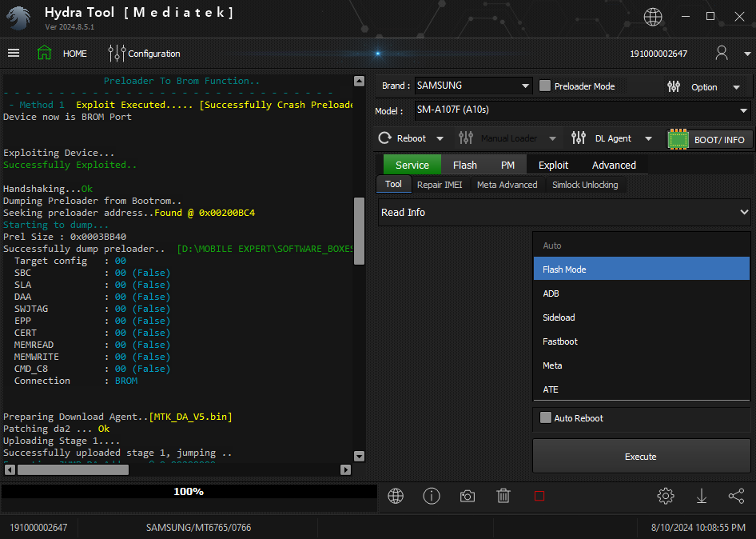
Task: Switch to the Advanced tab
Action: click(614, 165)
